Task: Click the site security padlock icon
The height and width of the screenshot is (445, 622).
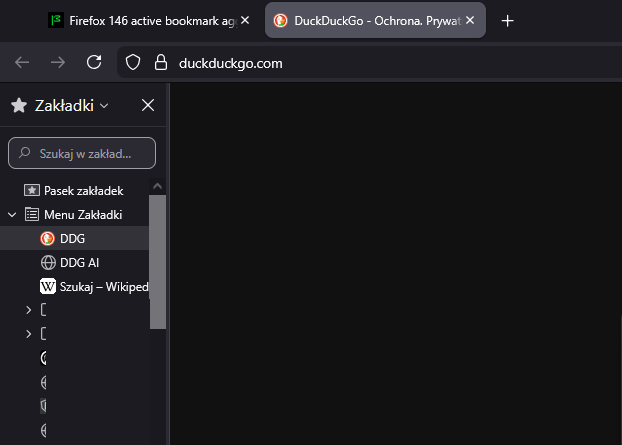Action: [x=159, y=63]
